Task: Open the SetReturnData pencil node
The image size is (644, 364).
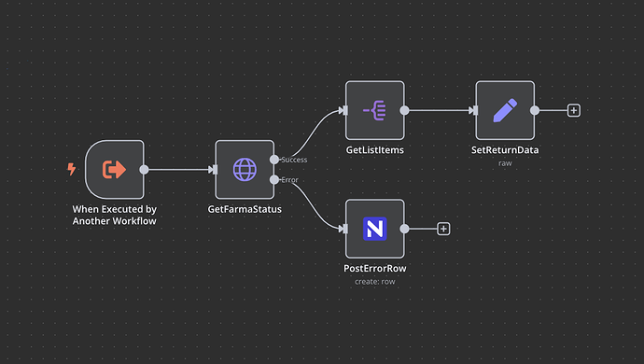Action: [x=505, y=110]
